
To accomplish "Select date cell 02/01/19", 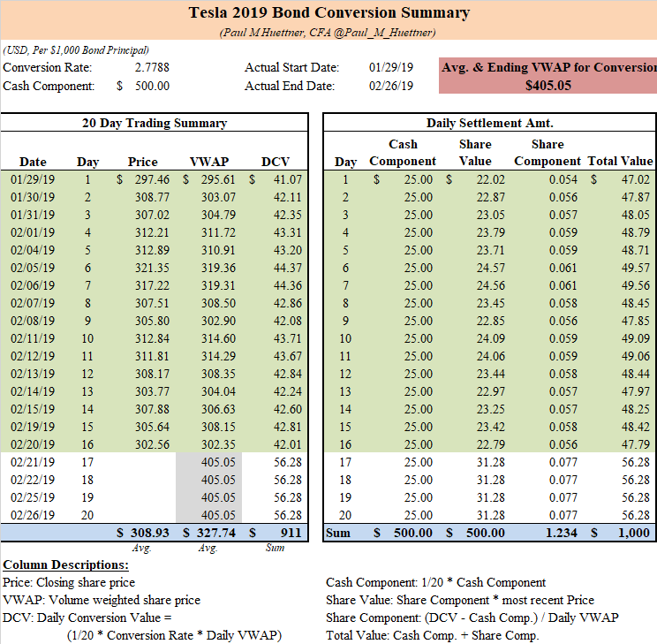I will (x=33, y=232).
